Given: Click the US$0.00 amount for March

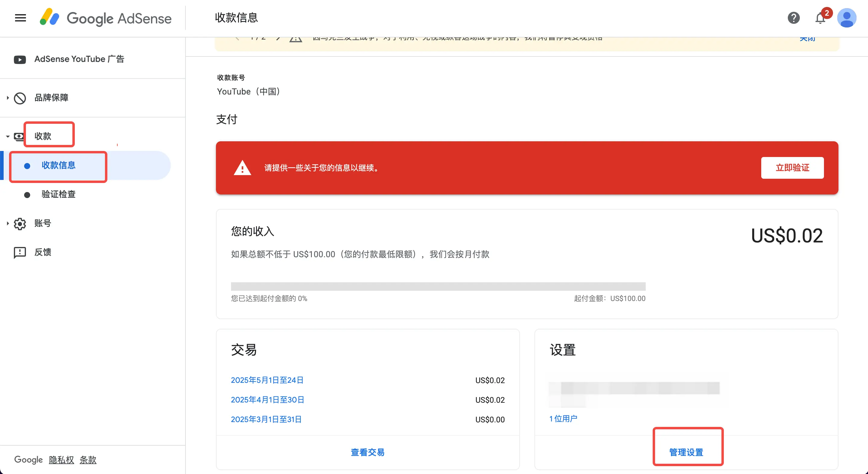Looking at the screenshot, I should tap(490, 420).
